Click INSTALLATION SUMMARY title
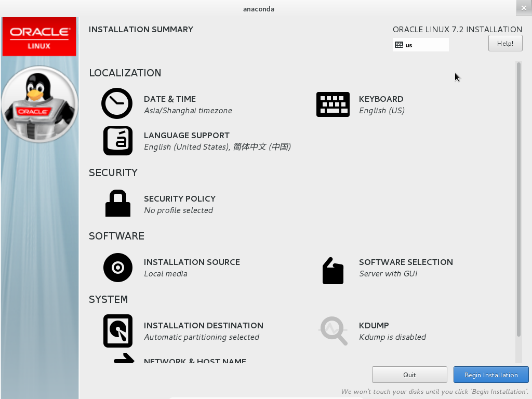 pos(141,30)
